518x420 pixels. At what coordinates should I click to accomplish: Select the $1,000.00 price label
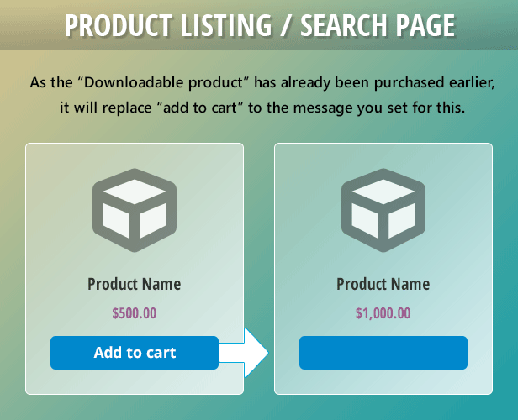click(383, 313)
